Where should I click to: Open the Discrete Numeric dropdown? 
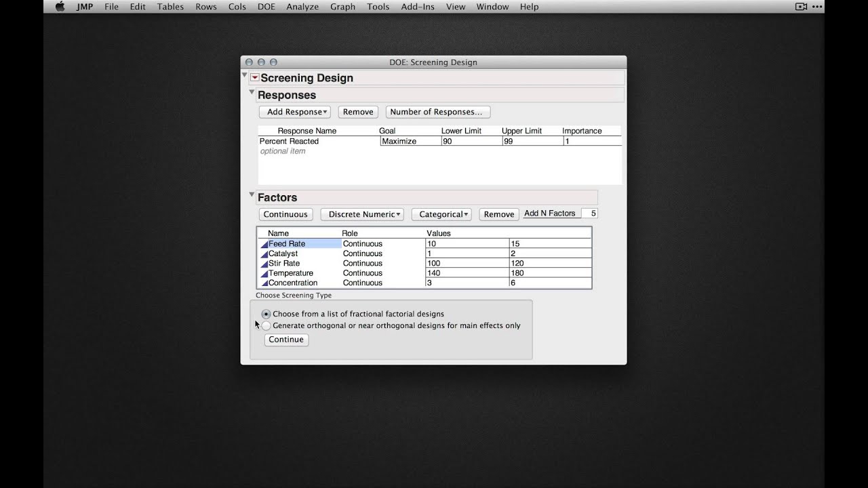(x=362, y=214)
